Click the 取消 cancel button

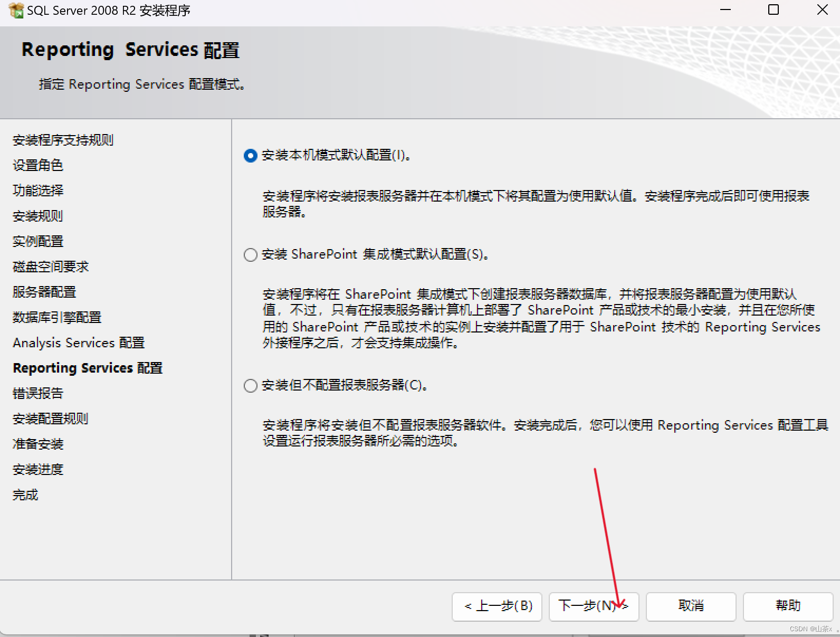[691, 606]
